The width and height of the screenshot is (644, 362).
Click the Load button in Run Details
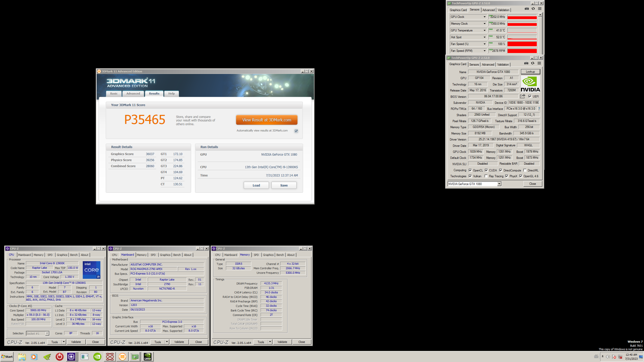pyautogui.click(x=256, y=185)
